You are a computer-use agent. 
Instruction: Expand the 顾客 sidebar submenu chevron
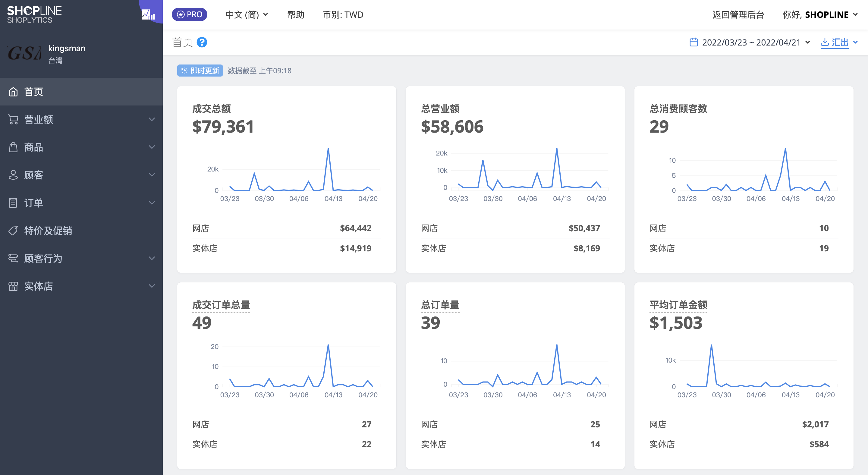[x=152, y=175]
